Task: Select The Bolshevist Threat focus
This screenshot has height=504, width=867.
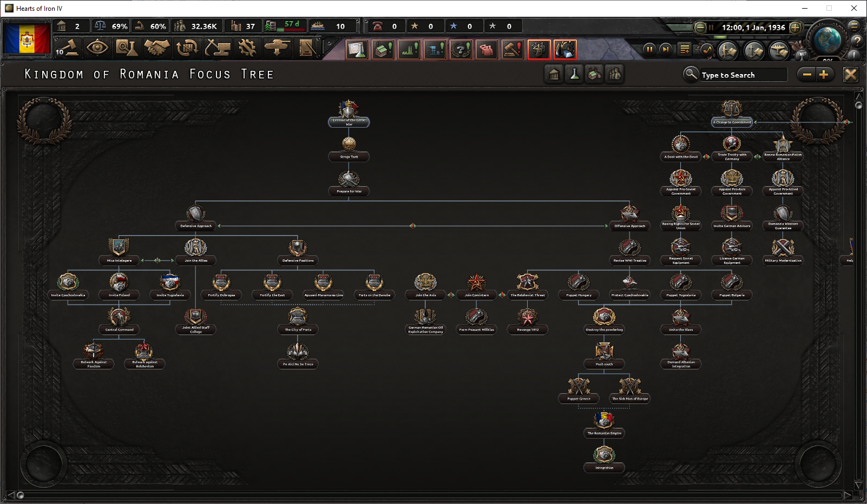Action: pyautogui.click(x=528, y=287)
